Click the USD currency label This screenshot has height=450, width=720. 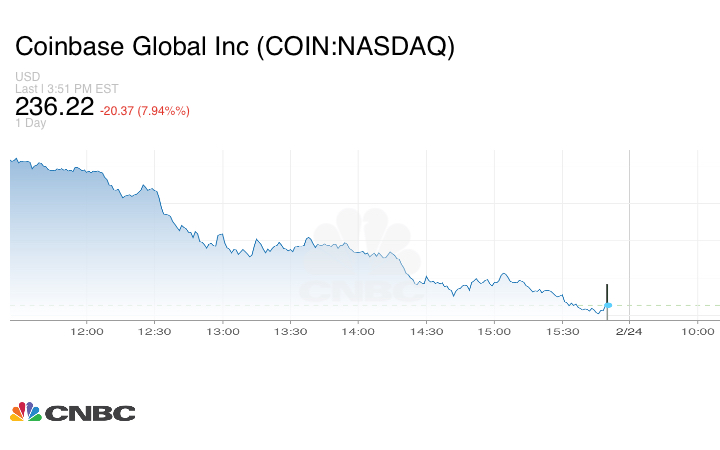coord(27,77)
